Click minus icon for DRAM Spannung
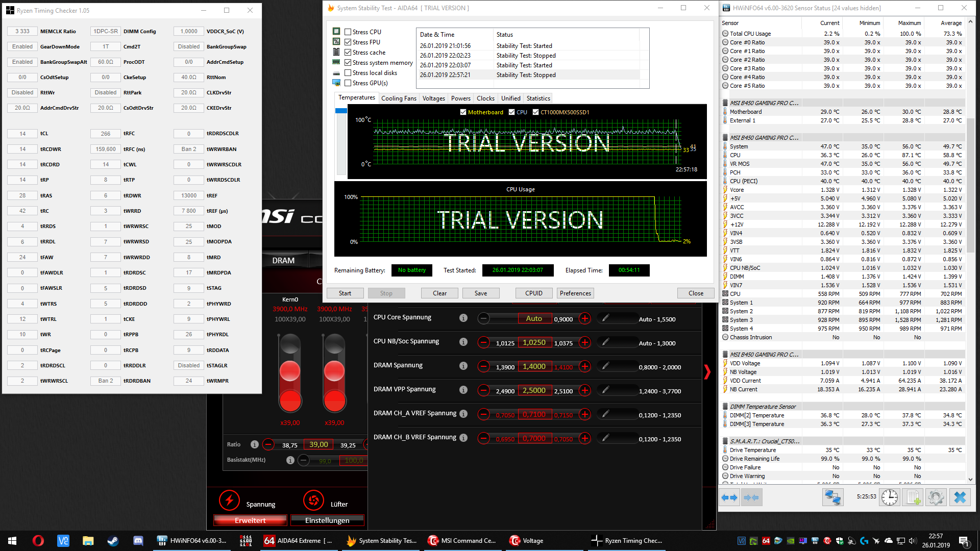Viewport: 980px width, 551px height. coord(483,367)
